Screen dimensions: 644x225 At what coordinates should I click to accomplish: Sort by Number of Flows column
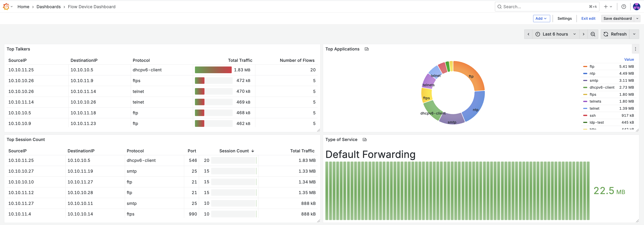click(x=297, y=60)
